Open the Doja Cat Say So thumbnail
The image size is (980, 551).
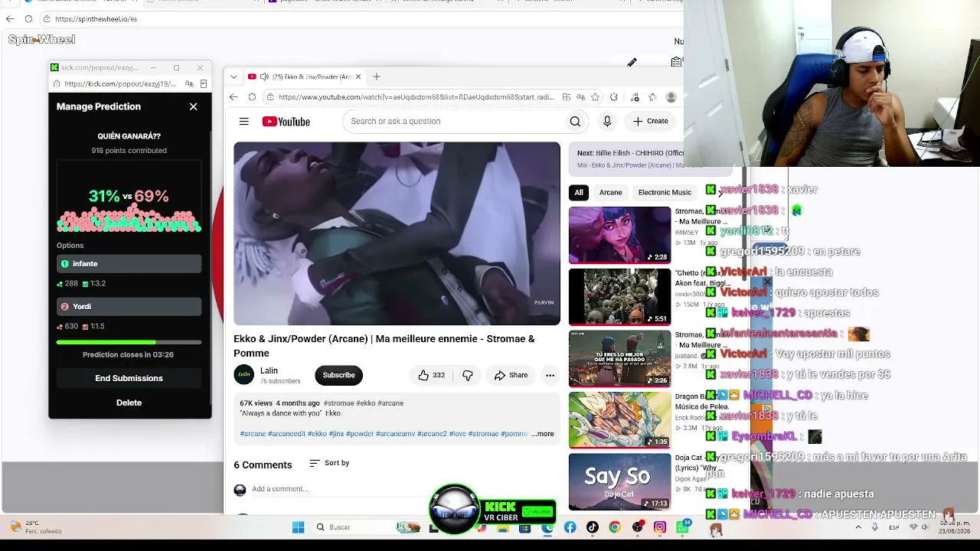tap(619, 482)
